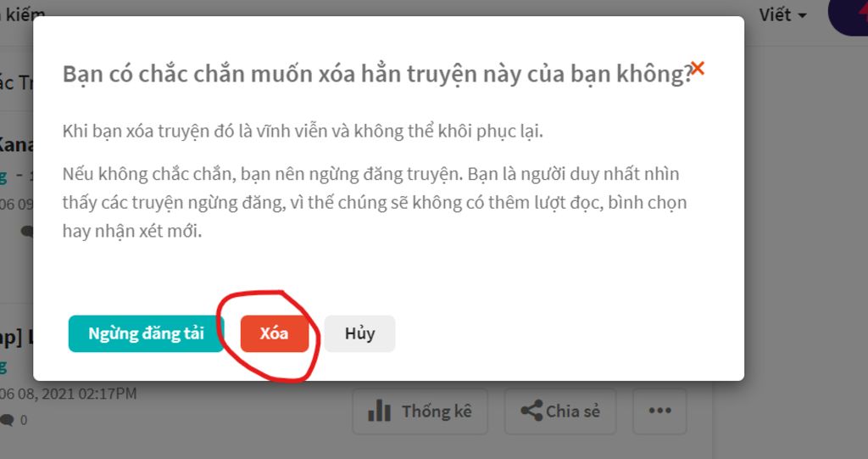Click the date text 06 08, 2021 02:17PM
868x459 pixels.
coord(68,394)
